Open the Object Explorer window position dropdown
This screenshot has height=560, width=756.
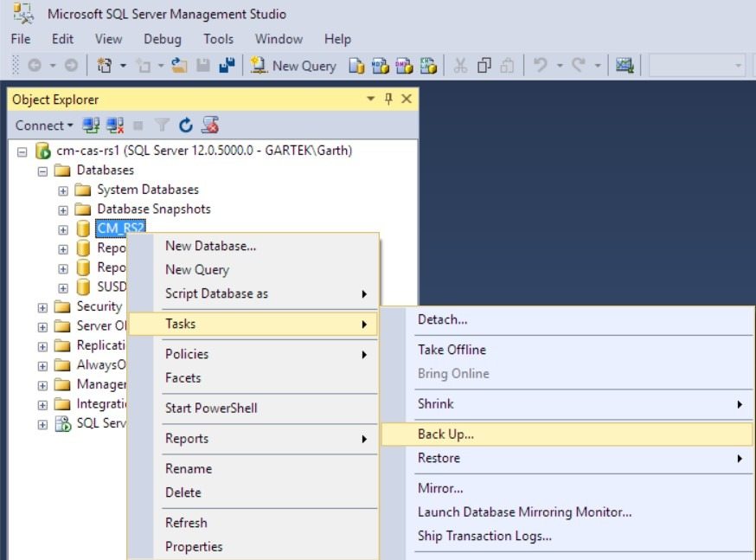[370, 99]
